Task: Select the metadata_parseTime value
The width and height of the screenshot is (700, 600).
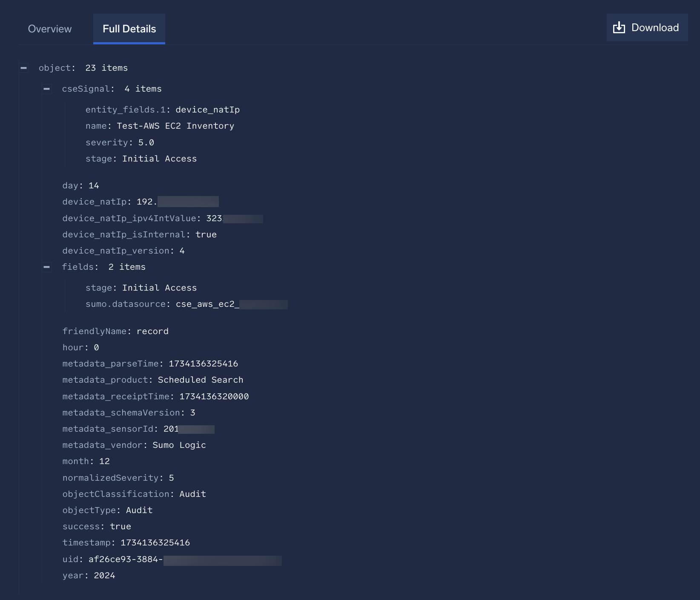Action: click(203, 364)
